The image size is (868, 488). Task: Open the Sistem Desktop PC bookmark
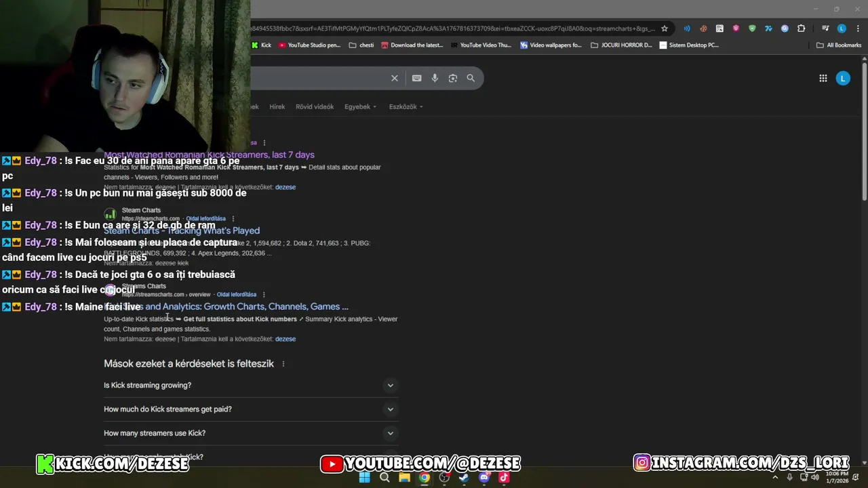click(689, 45)
